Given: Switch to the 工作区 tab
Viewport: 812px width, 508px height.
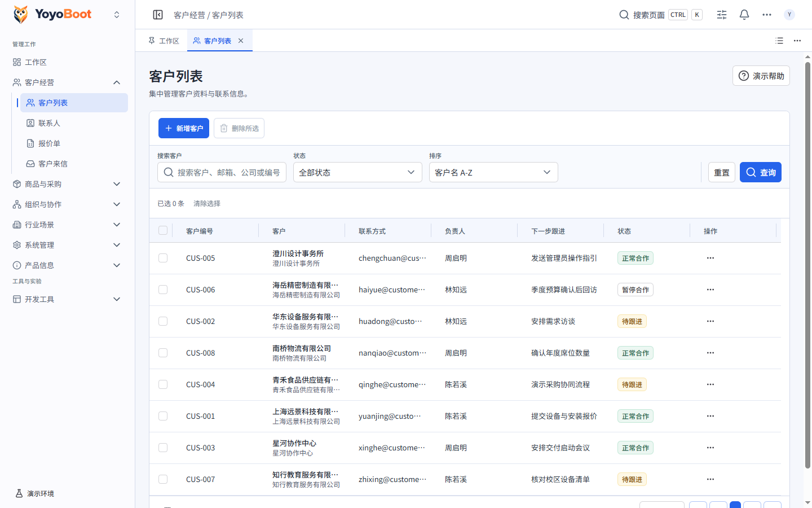Looking at the screenshot, I should [x=164, y=41].
